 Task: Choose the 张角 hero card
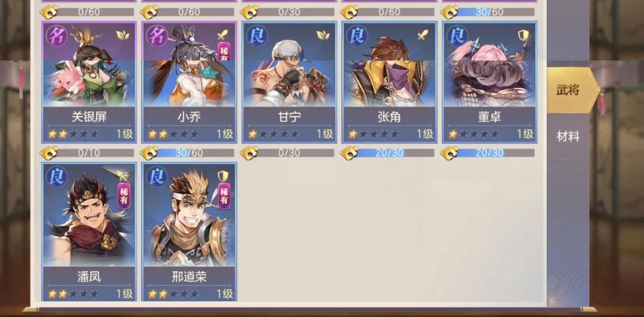tap(389, 82)
